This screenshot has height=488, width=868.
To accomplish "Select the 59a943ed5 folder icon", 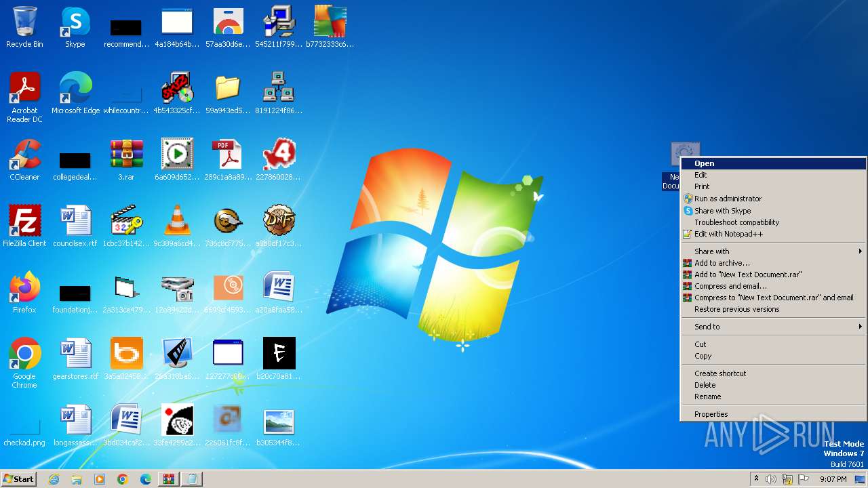I will coord(228,94).
